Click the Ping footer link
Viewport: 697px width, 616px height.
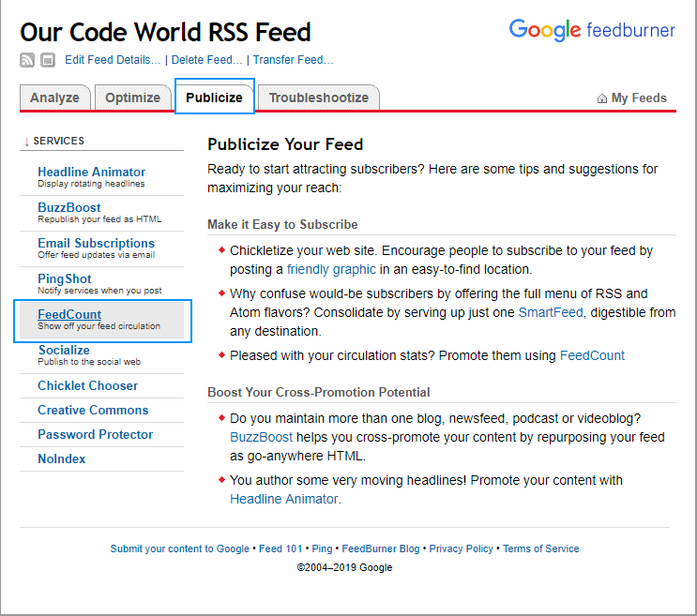pos(322,548)
